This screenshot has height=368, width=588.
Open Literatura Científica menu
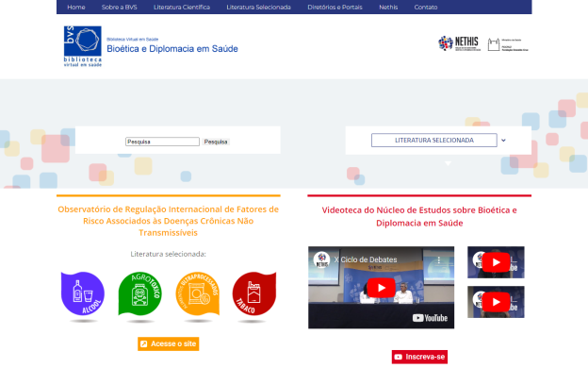[x=182, y=8]
